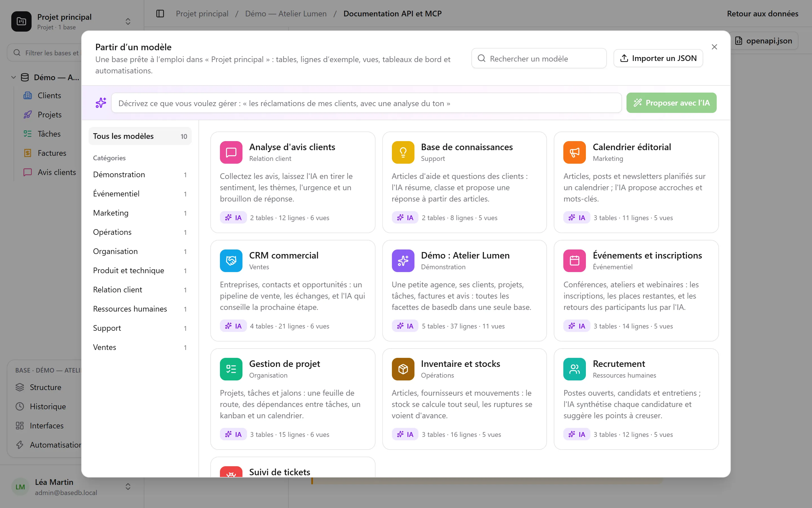
Task: Click Proposer avec l'IA button
Action: click(671, 103)
